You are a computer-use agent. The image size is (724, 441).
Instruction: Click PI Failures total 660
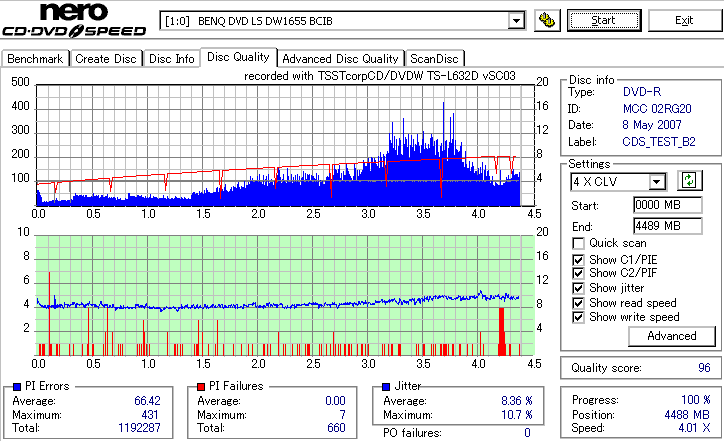coord(336,428)
